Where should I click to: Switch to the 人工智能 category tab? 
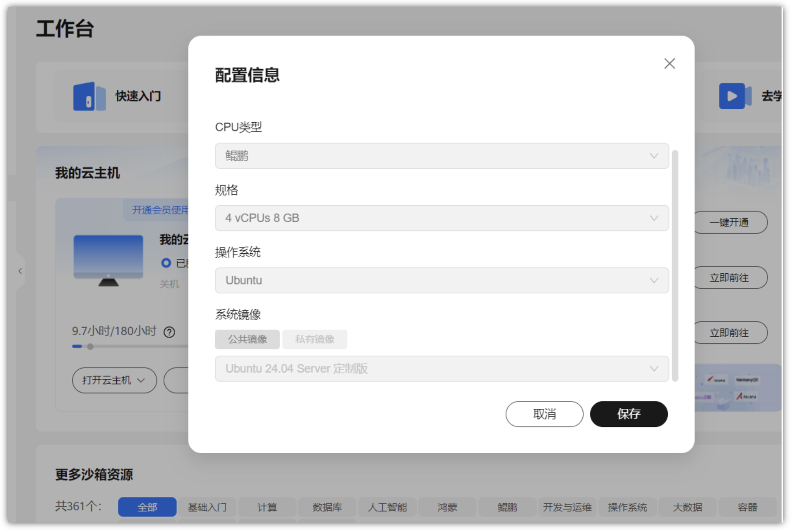[387, 507]
